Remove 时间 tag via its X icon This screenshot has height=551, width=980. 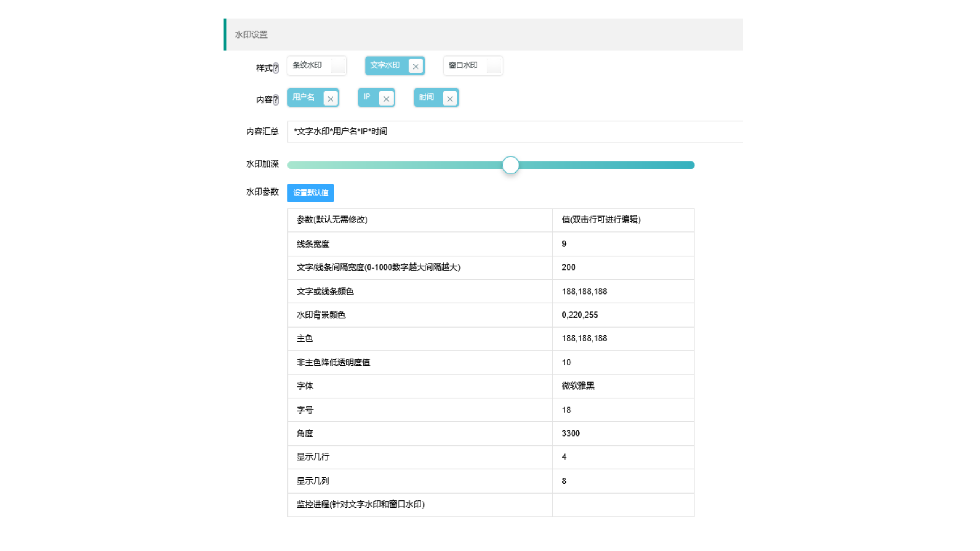(450, 99)
